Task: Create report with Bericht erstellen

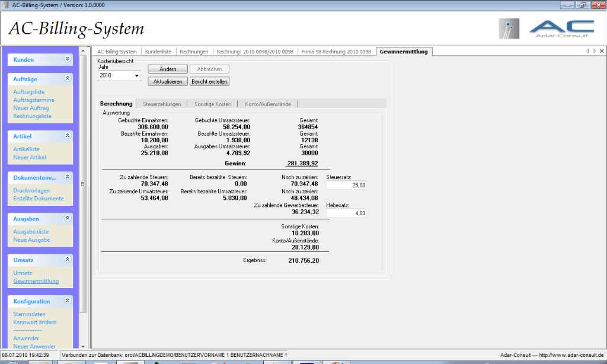Action: [x=209, y=81]
